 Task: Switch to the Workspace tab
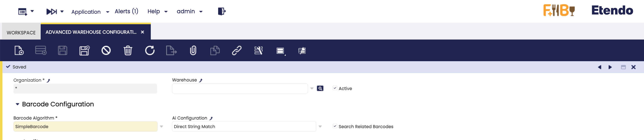(x=21, y=33)
